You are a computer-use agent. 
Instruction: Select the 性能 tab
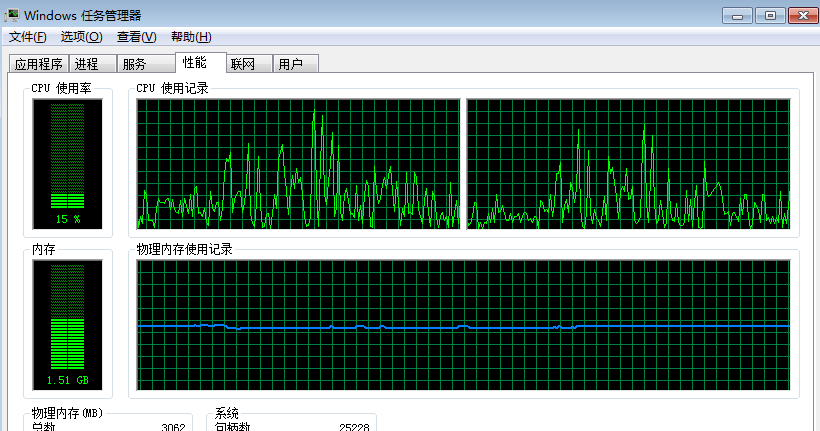[x=200, y=62]
